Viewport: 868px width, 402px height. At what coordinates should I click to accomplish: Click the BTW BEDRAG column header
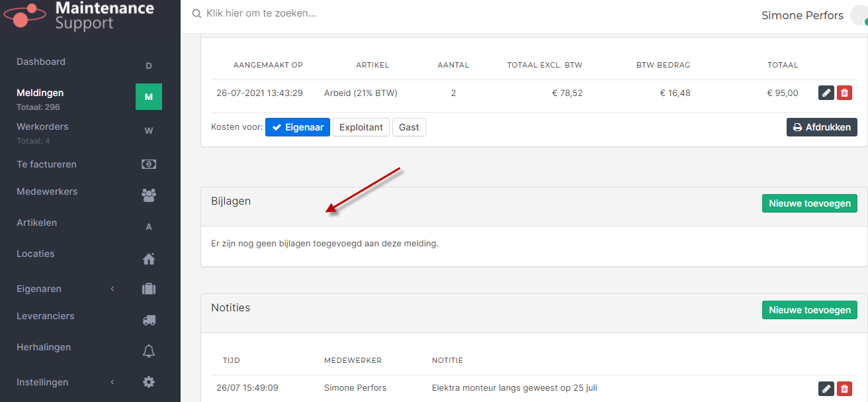click(x=664, y=65)
